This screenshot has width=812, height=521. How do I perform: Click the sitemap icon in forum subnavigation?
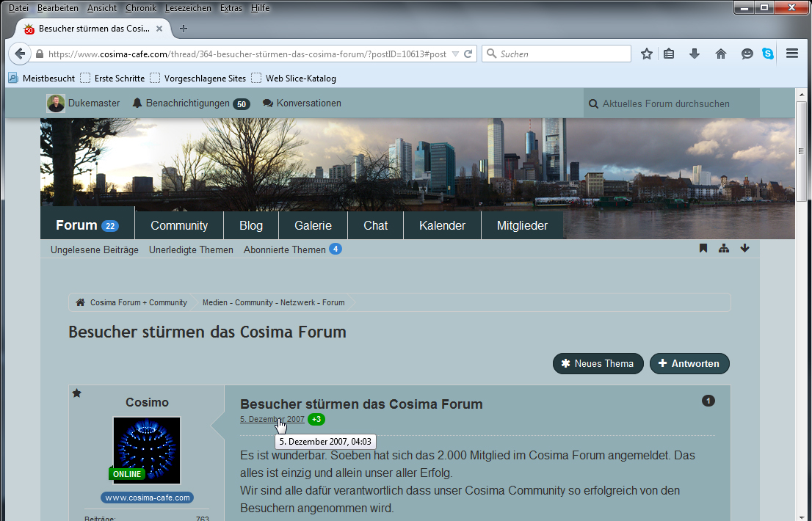click(724, 249)
